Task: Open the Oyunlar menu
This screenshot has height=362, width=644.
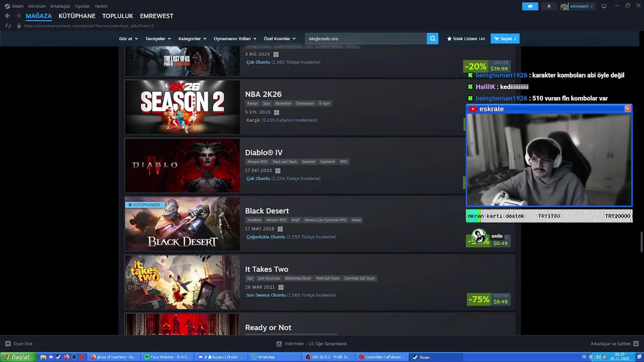Action: coord(83,6)
